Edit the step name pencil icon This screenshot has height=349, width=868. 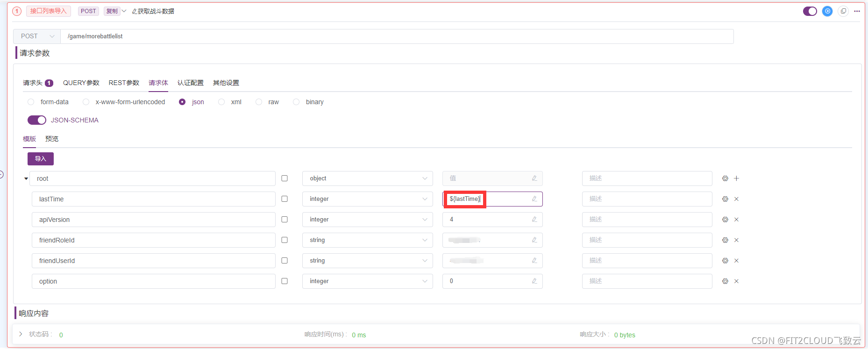coord(135,11)
